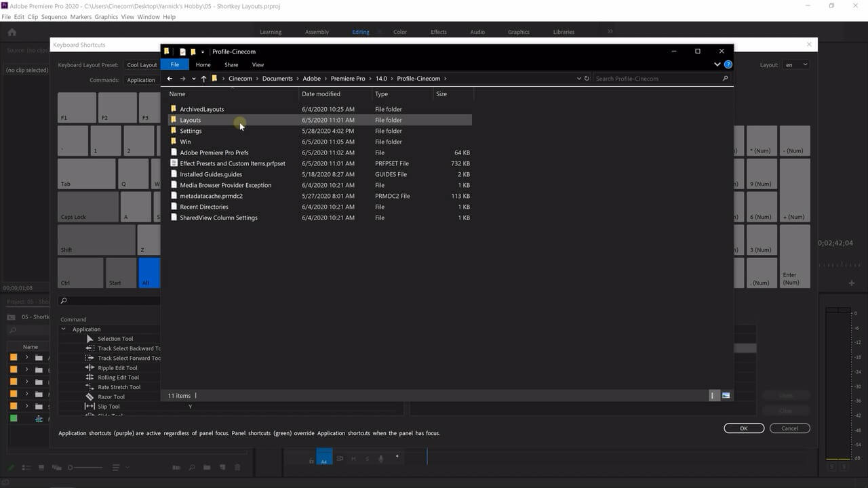The width and height of the screenshot is (868, 488).
Task: Open Customize Quick Access Toolbar dropdown
Action: 202,52
